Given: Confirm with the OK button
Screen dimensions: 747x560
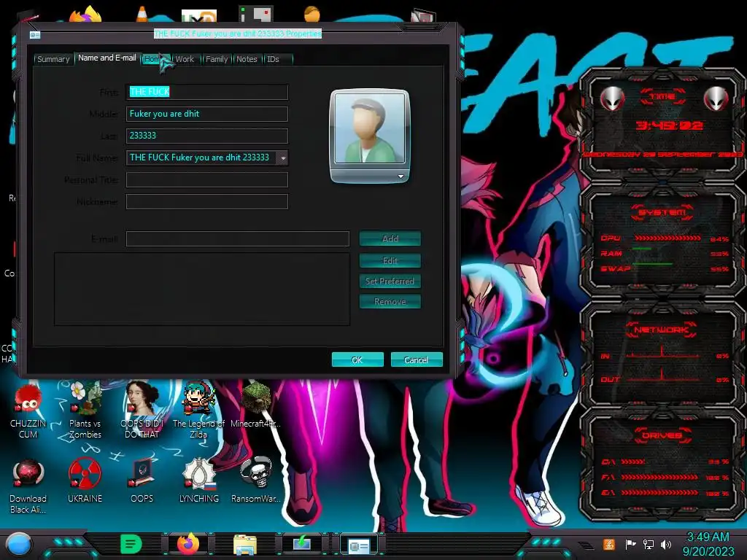Looking at the screenshot, I should (357, 360).
